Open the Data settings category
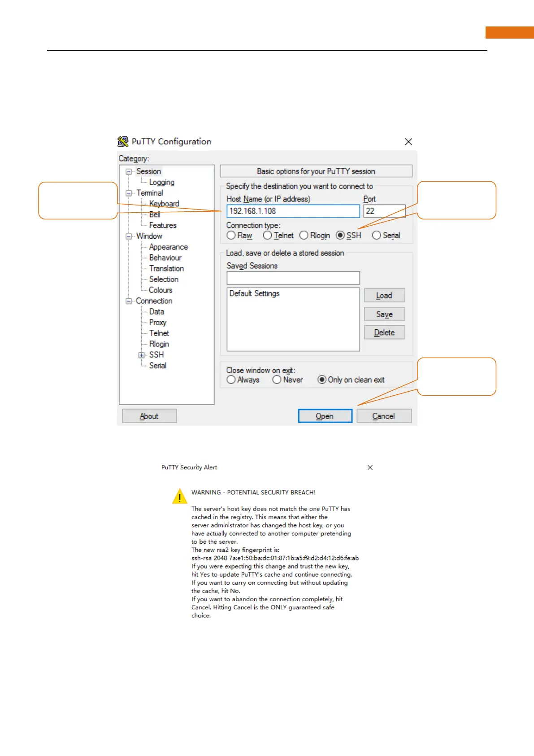Screen dimensions: 534x756 click(x=156, y=311)
